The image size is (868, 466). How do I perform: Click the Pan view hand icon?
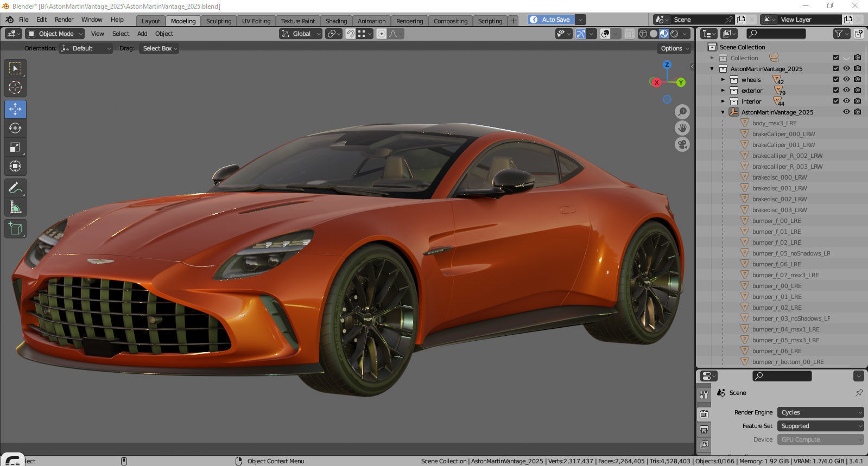coord(682,128)
